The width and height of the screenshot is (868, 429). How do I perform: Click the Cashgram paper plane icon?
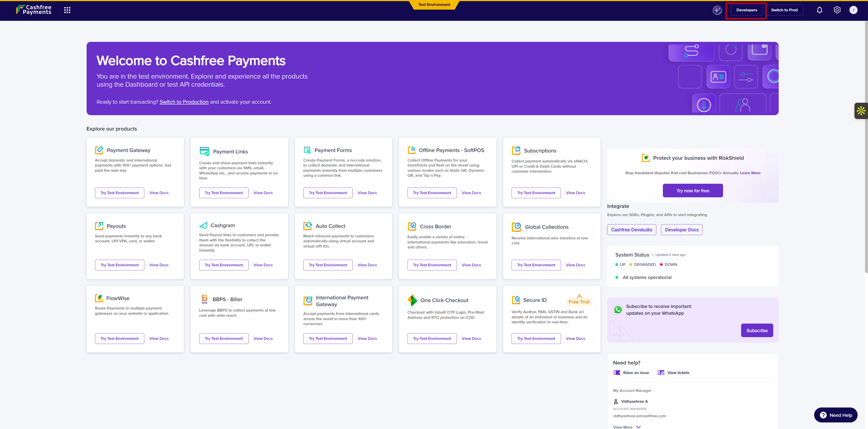pos(203,225)
